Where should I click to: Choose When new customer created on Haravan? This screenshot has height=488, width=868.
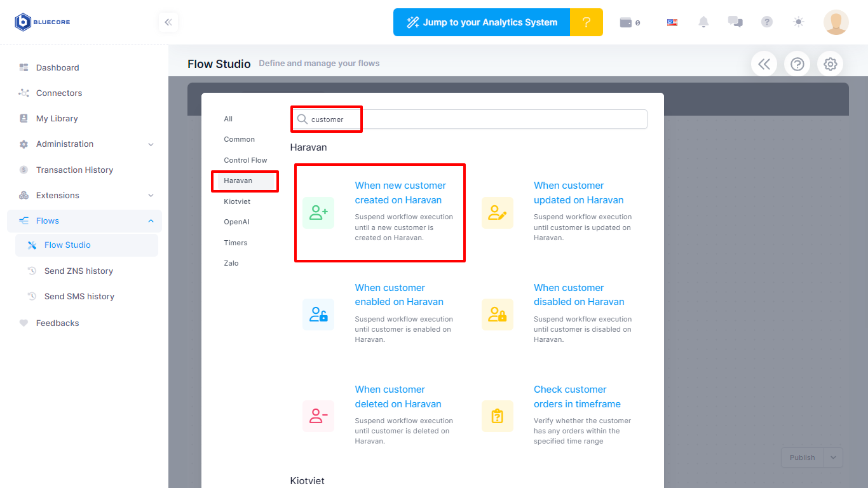(x=380, y=212)
